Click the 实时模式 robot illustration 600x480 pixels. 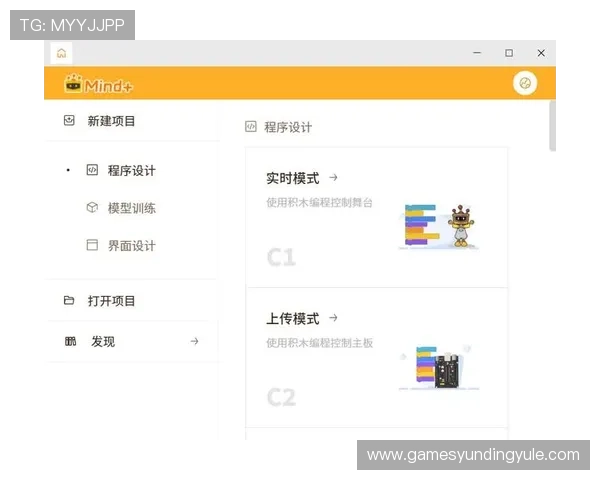tap(439, 227)
